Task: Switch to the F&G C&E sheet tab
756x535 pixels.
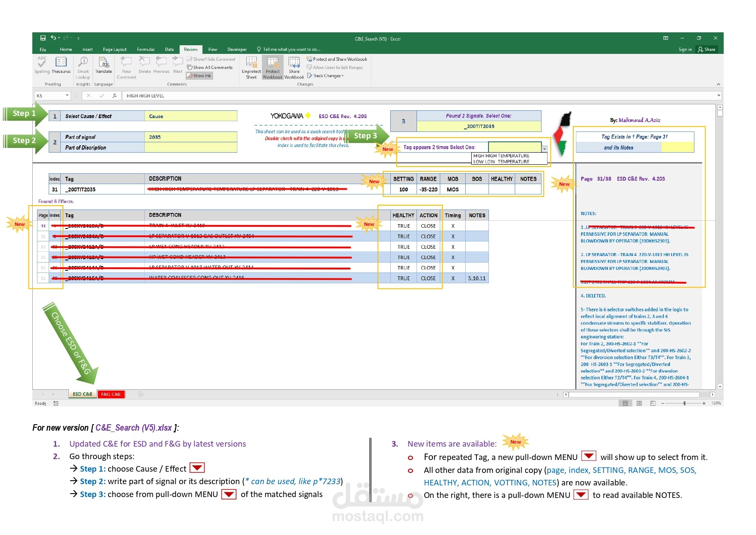Action: point(111,394)
